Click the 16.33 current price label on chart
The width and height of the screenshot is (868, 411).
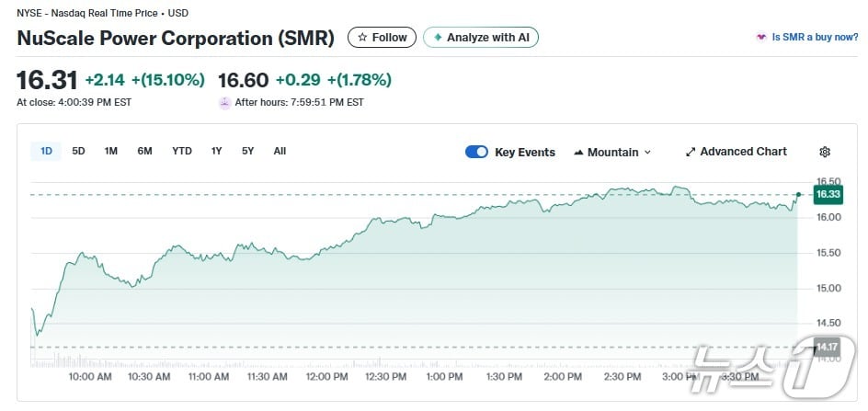click(x=828, y=194)
